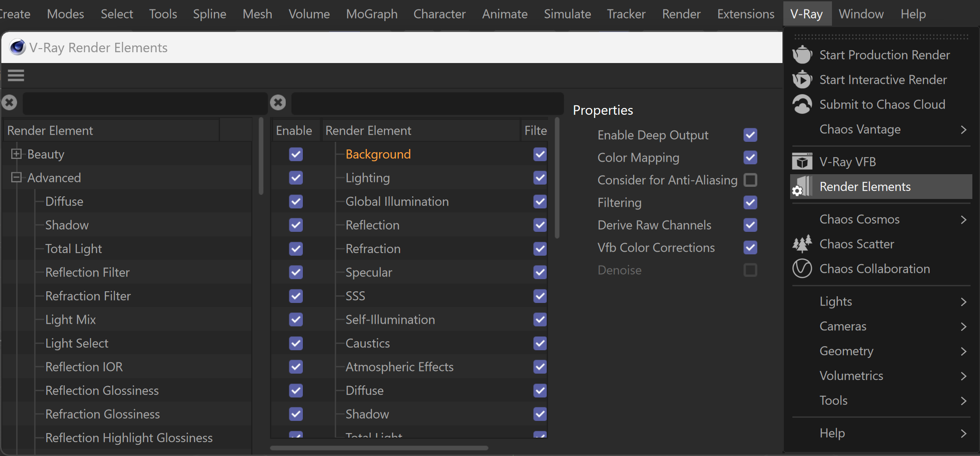Screen dimensions: 980x456
Task: Select Chaos Scatter menu entry
Action: (x=881, y=244)
